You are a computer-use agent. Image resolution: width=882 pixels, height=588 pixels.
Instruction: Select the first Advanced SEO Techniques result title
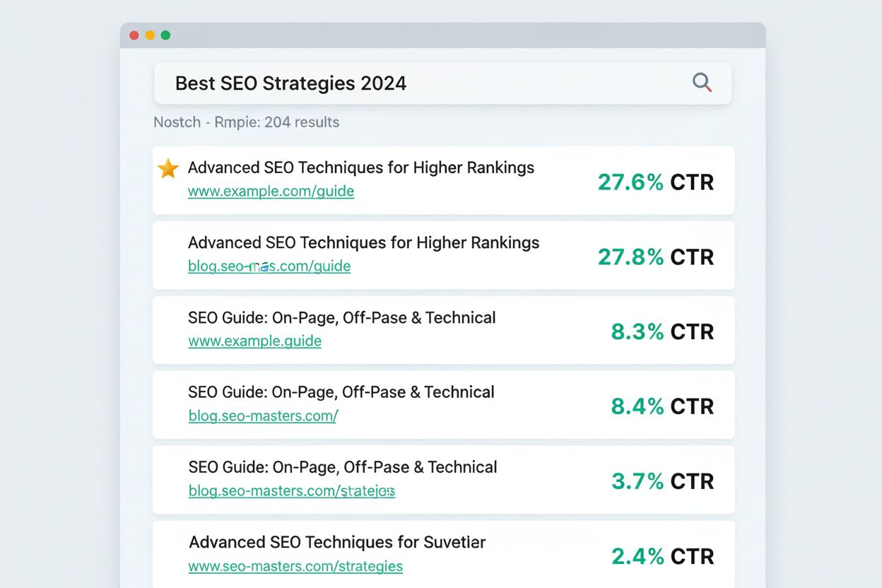(x=360, y=167)
